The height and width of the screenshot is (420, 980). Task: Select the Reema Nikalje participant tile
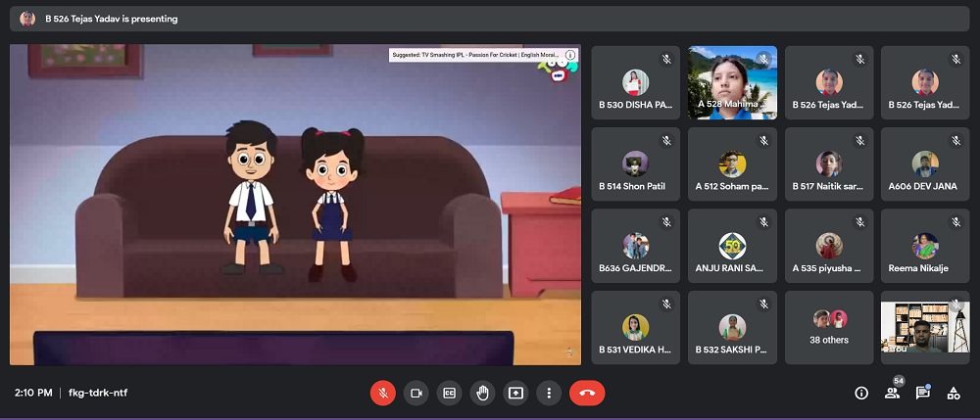pos(925,246)
